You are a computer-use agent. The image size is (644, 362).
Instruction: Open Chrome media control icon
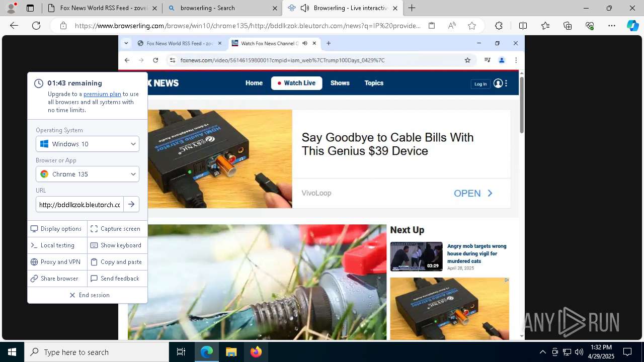487,60
